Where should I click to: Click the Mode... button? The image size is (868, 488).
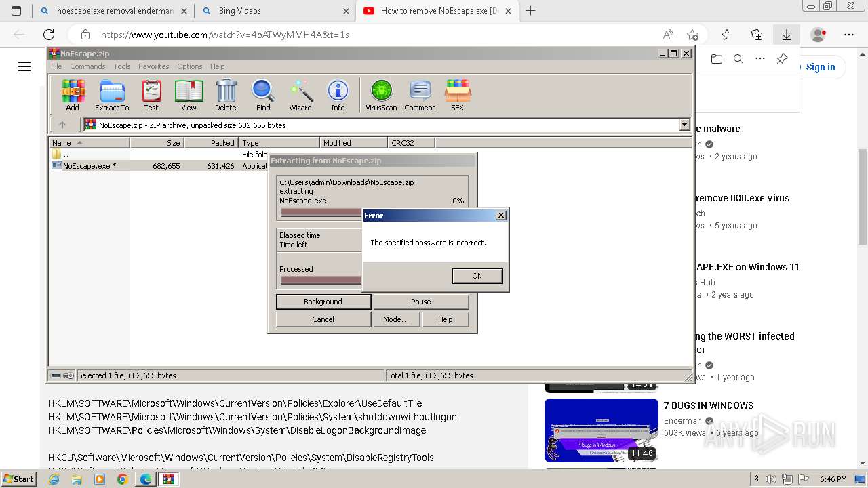click(x=396, y=319)
